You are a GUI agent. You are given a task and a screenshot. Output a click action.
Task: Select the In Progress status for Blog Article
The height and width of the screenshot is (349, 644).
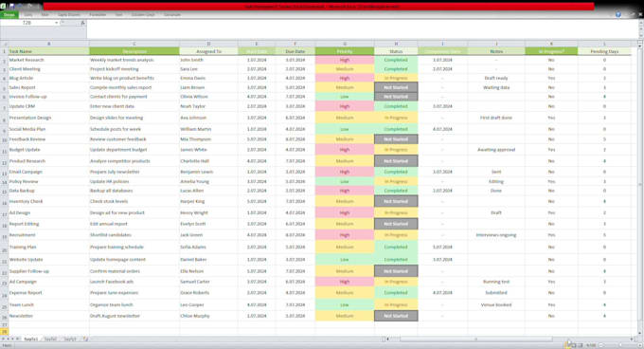point(396,78)
